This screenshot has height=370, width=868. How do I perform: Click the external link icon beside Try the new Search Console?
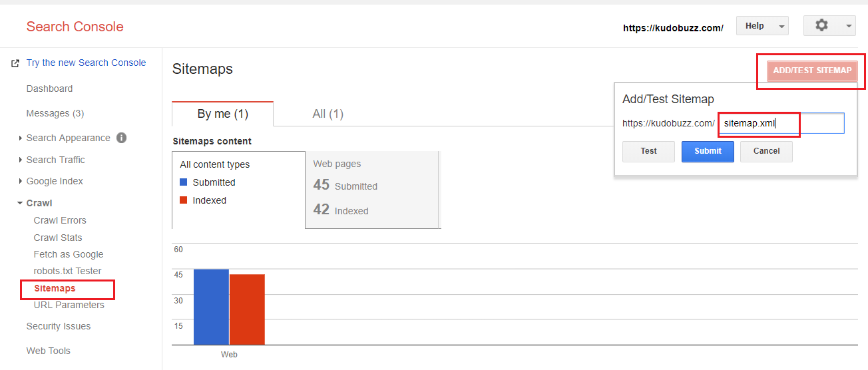(x=15, y=63)
